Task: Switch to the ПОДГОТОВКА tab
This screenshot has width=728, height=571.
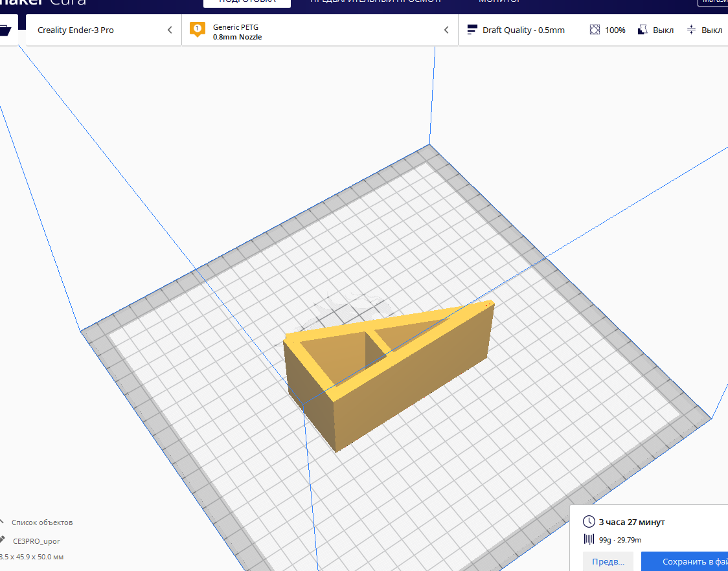Action: point(247,2)
